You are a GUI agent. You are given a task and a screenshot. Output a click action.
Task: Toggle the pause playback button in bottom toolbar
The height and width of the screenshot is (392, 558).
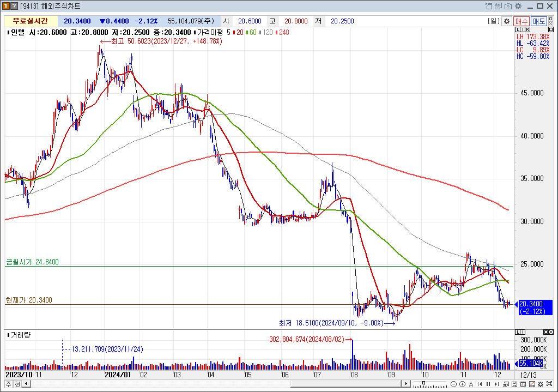pos(488,384)
